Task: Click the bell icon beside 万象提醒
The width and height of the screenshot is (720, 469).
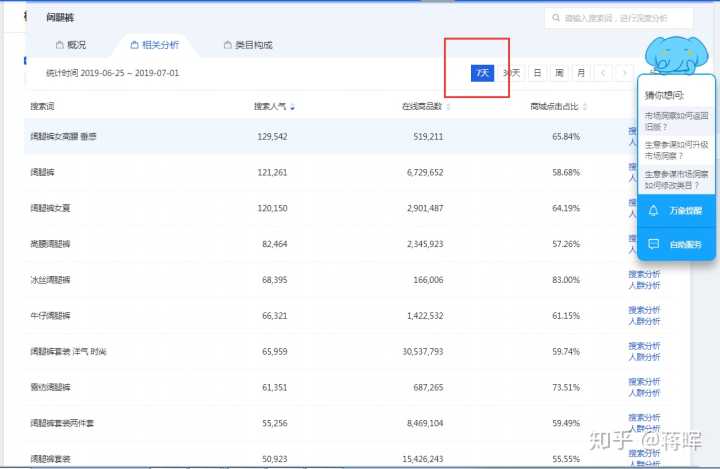Action: [653, 211]
